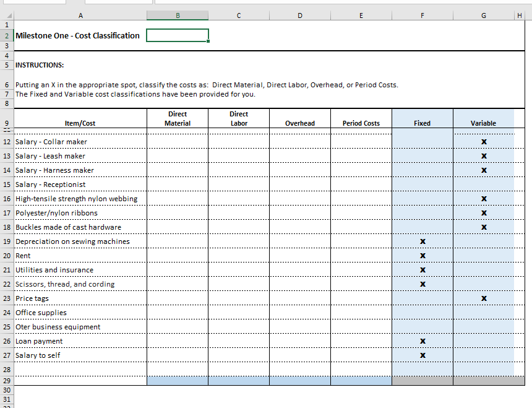Viewport: 532px width, 408px height.
Task: Click 'Salary - Leash maker' cell
Action: tap(80, 156)
